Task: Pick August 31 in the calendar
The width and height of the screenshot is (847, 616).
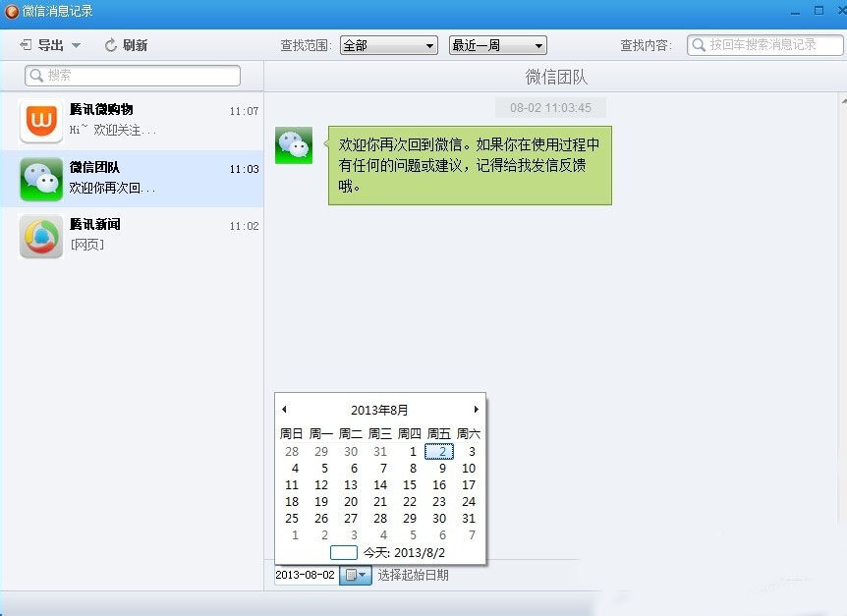Action: (469, 519)
